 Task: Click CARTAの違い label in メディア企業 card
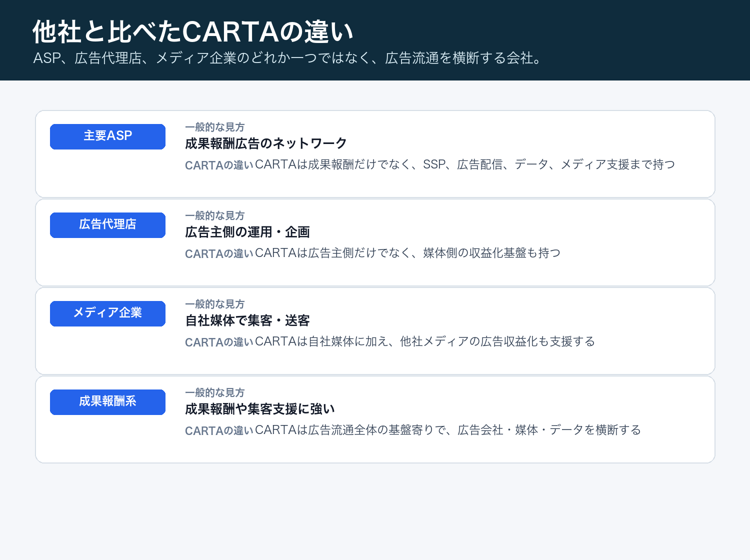219,342
